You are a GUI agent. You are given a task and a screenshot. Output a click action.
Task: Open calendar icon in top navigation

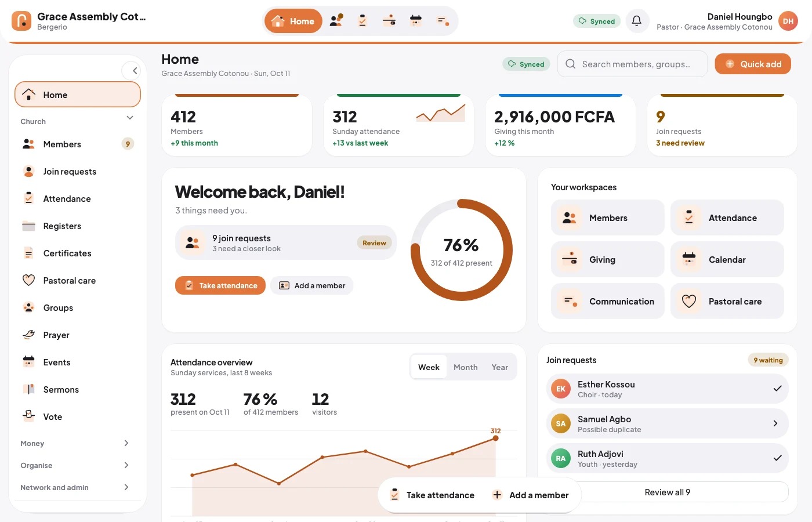pyautogui.click(x=416, y=21)
